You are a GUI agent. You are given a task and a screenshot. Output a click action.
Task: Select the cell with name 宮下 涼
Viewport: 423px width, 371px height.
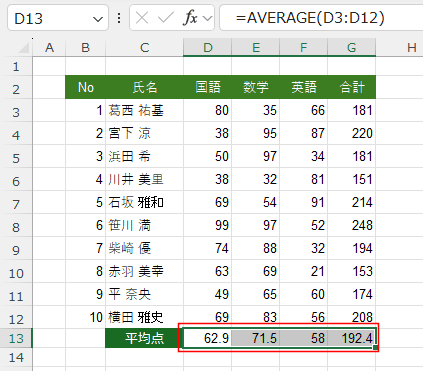(x=144, y=133)
